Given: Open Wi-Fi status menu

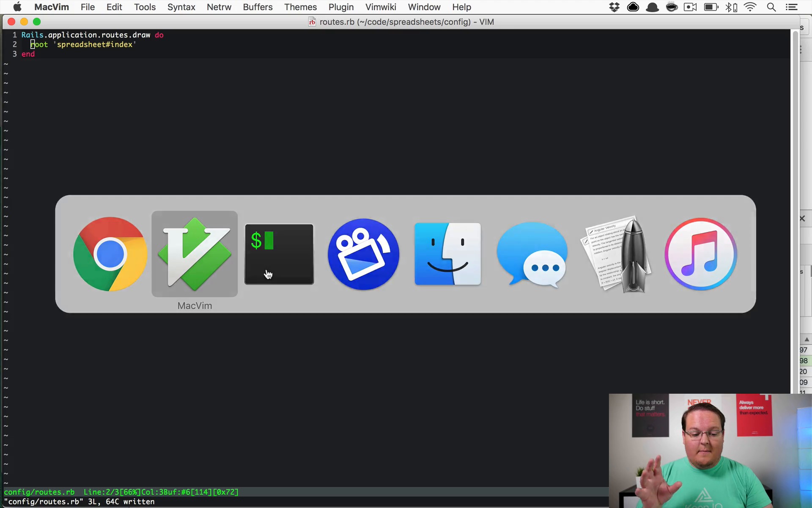Looking at the screenshot, I should click(x=750, y=7).
